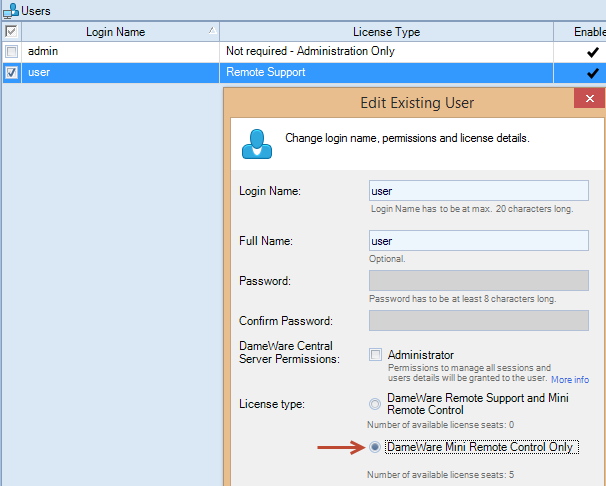Check the admin row checkbox
Screen dimensions: 606x486
[x=11, y=52]
